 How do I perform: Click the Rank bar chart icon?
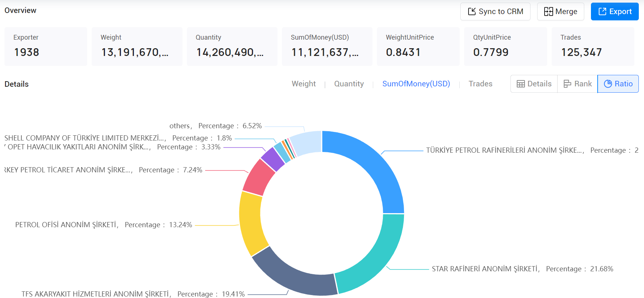pyautogui.click(x=567, y=84)
